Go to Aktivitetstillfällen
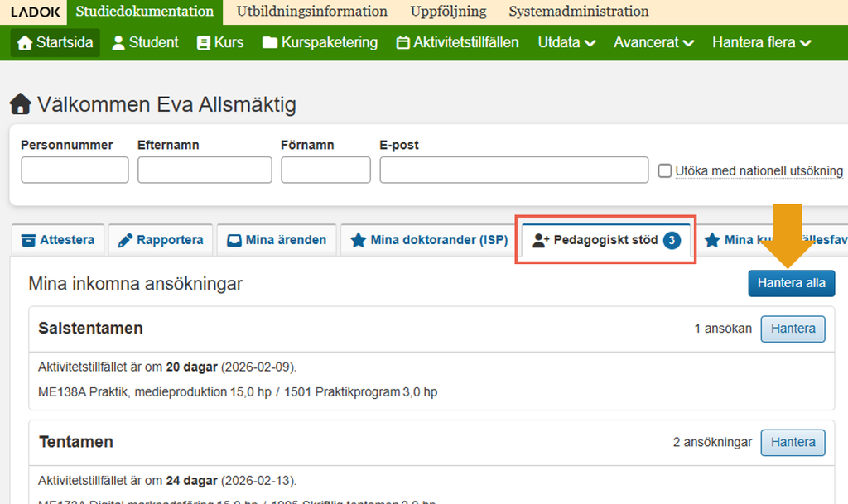Viewport: 848px width, 504px height. pyautogui.click(x=457, y=43)
